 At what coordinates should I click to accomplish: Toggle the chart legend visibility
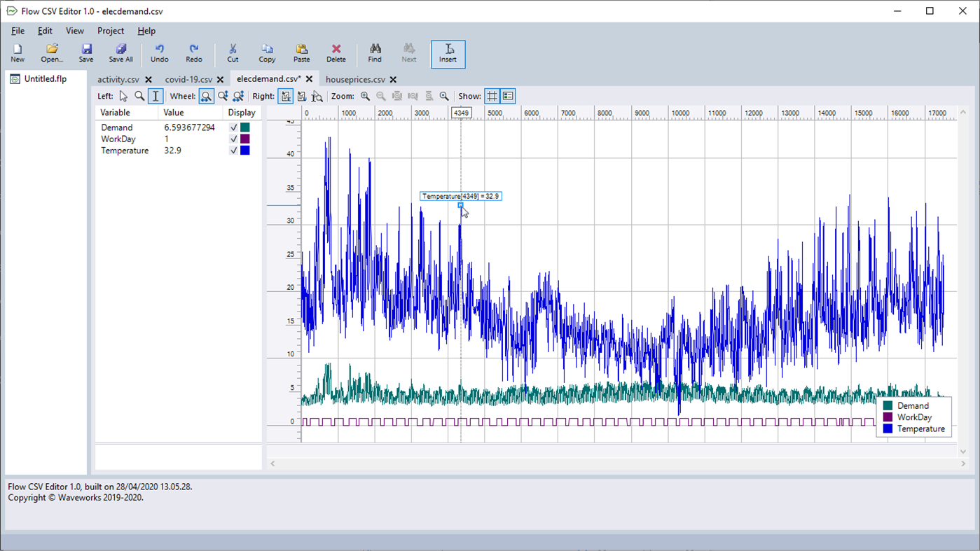pyautogui.click(x=508, y=96)
